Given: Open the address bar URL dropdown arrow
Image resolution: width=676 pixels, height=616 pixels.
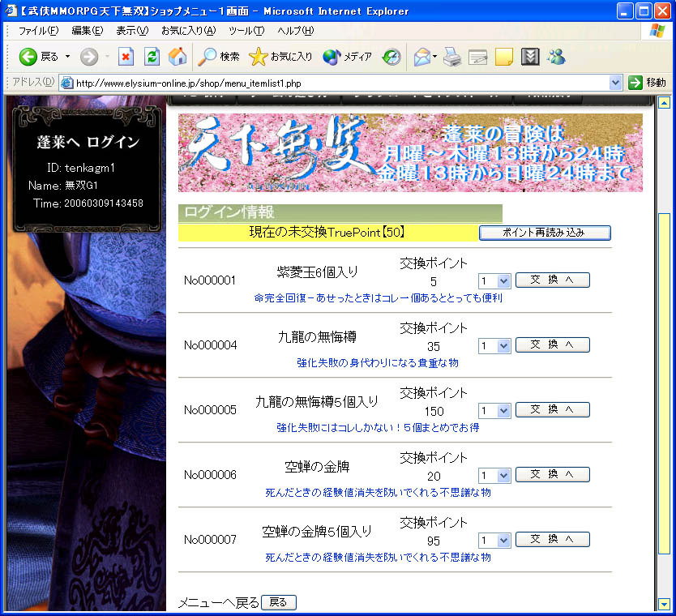Looking at the screenshot, I should click(615, 83).
